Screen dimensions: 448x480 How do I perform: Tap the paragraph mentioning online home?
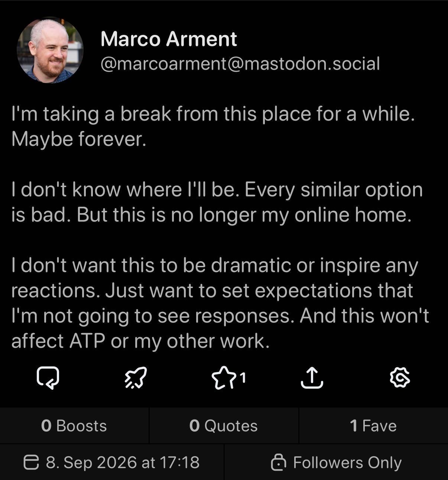click(x=217, y=202)
